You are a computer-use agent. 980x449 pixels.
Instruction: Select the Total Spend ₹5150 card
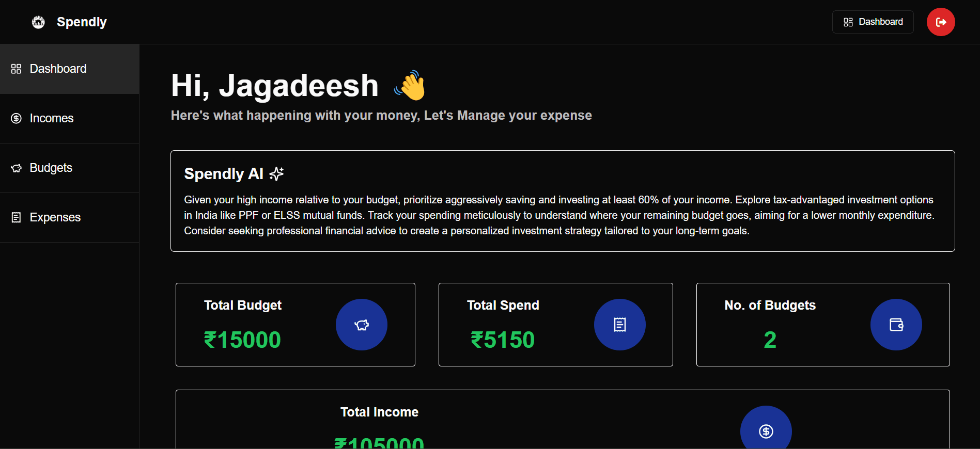point(556,325)
